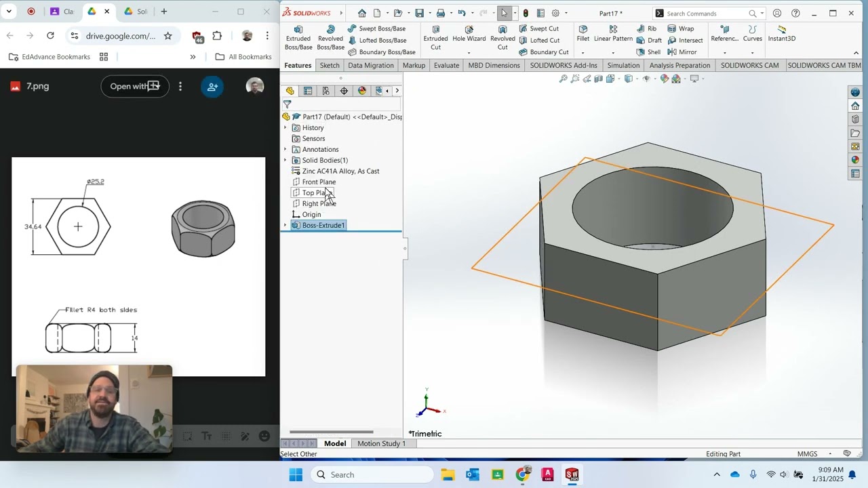The image size is (868, 488).
Task: Select Revolved Boss/Base tool
Action: point(330,38)
